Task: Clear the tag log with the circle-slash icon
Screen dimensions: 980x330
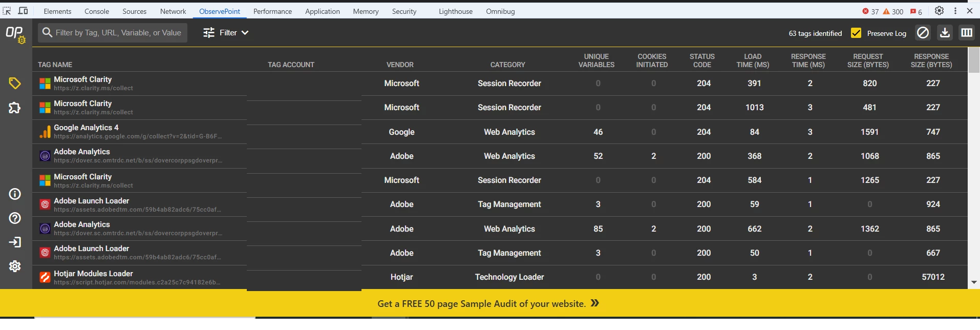Action: [x=923, y=33]
